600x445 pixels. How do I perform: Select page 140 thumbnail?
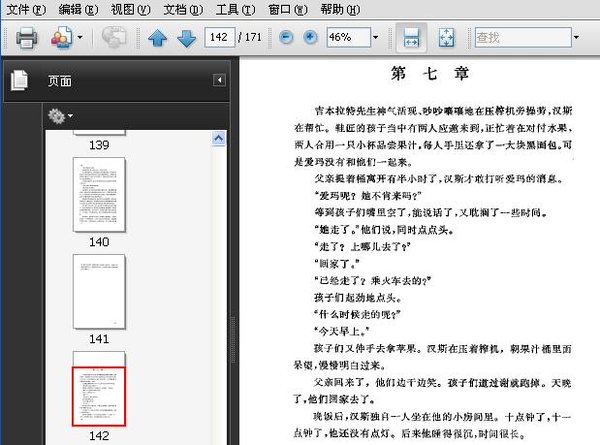coord(99,194)
